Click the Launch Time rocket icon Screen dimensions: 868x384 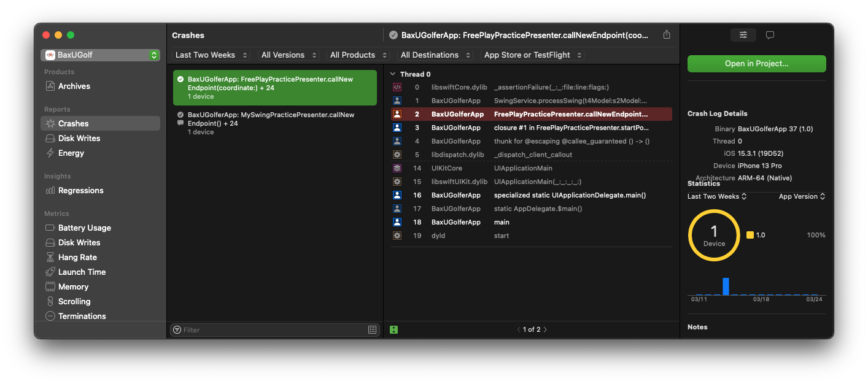coord(50,272)
